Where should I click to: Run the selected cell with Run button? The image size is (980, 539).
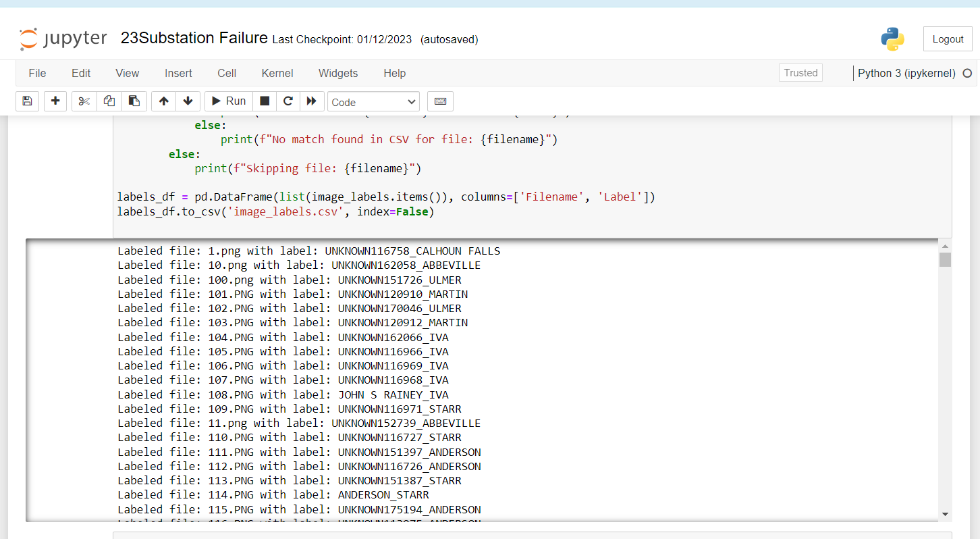pyautogui.click(x=228, y=101)
